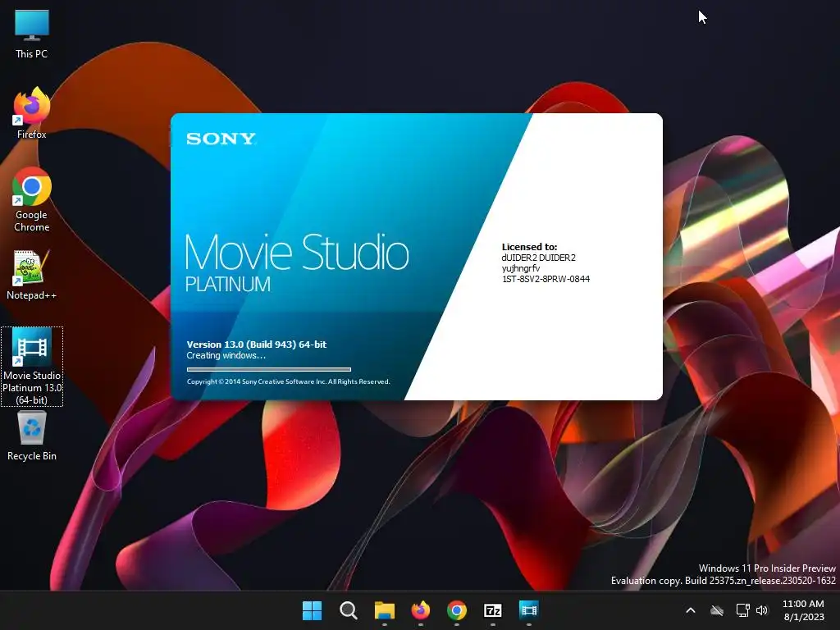840x630 pixels.
Task: Select the Recycle Bin desktop icon
Action: 32,436
